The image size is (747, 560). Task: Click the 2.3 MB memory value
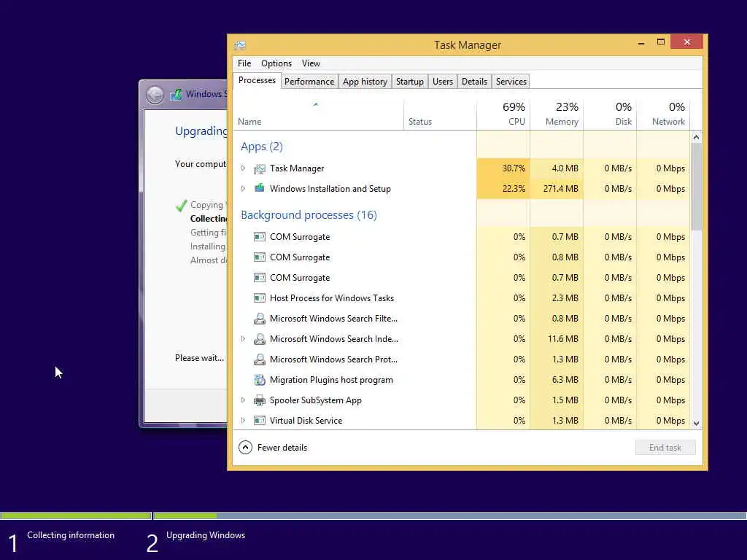point(565,298)
